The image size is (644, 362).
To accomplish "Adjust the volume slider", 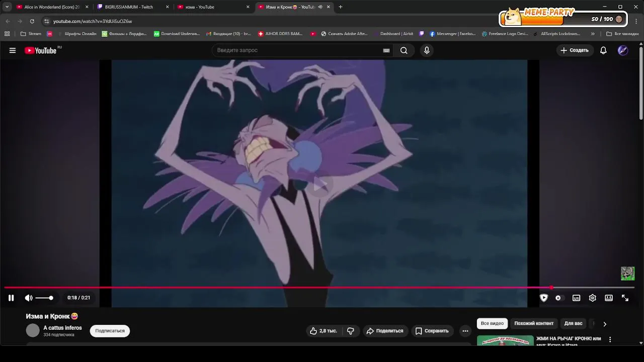I will point(44,298).
